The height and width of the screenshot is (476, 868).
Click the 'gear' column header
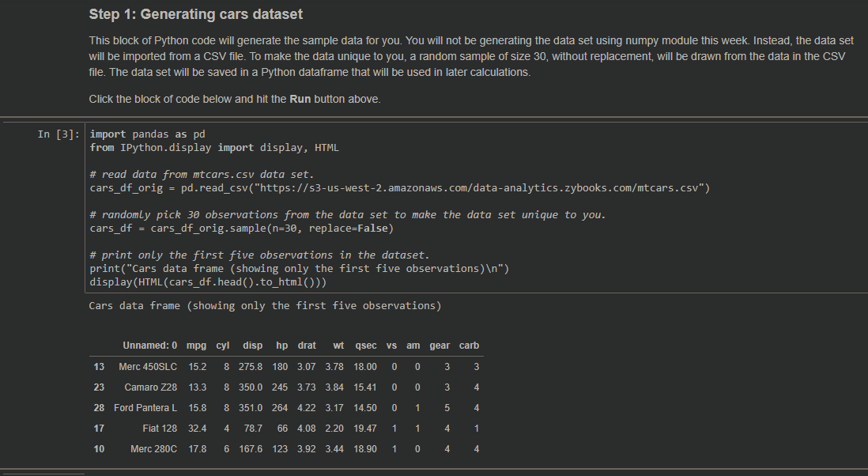440,346
